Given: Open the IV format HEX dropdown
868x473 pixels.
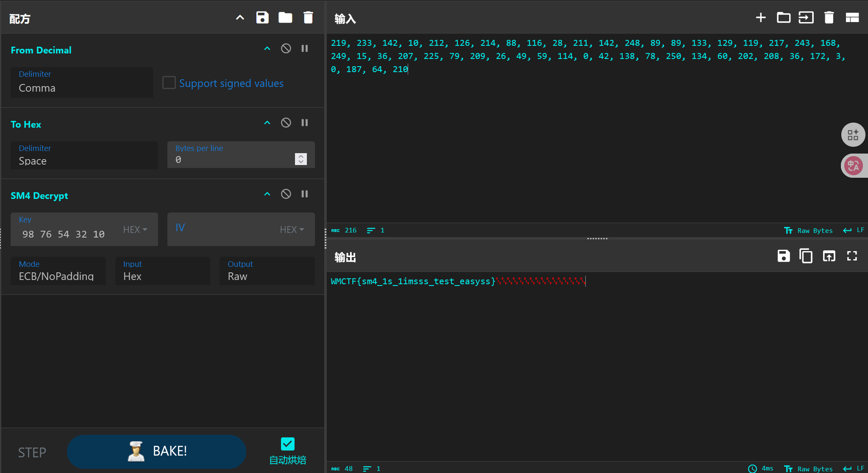Looking at the screenshot, I should click(292, 230).
